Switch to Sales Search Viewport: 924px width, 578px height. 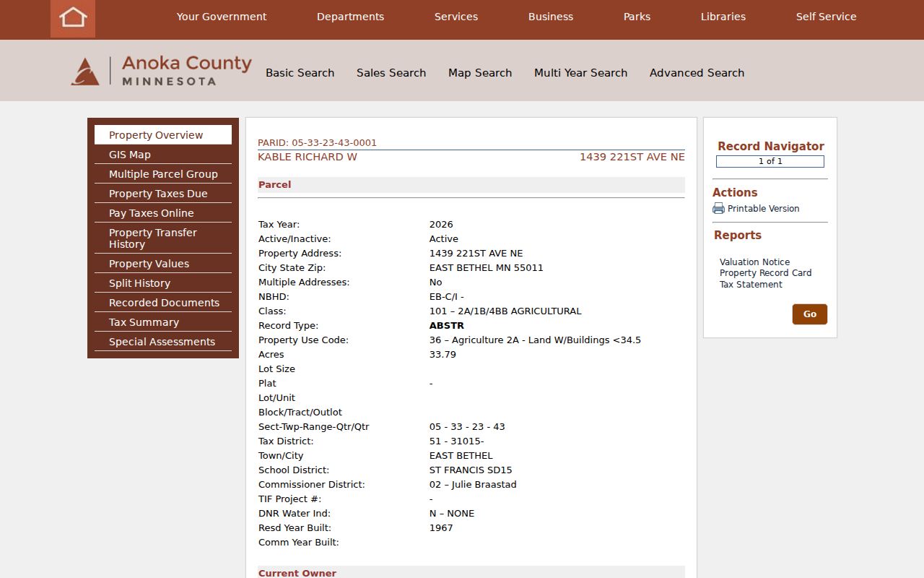391,73
